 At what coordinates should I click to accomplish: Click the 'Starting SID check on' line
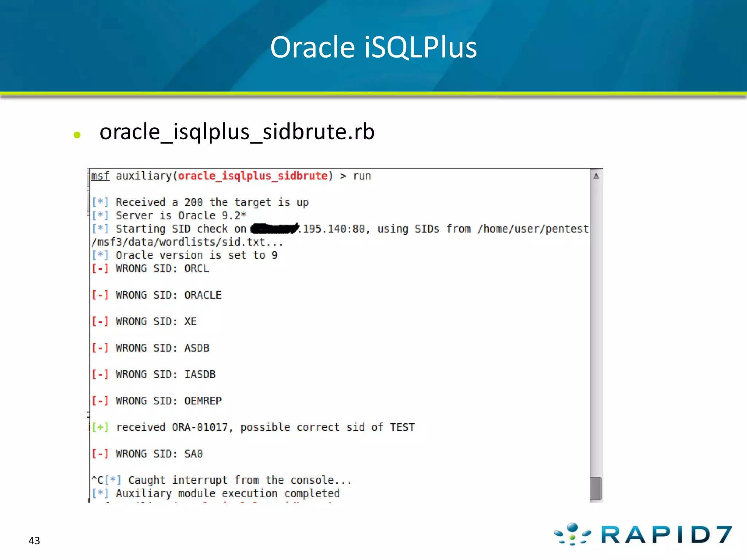(x=340, y=229)
